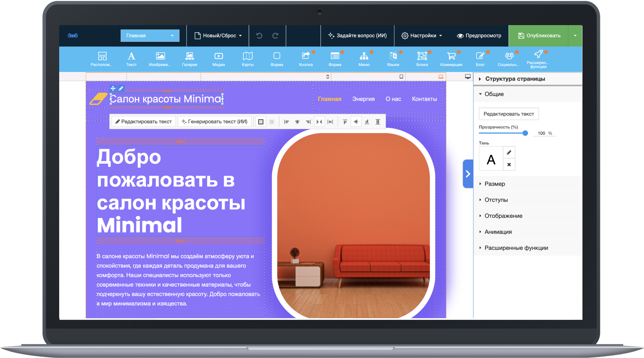
Task: Remove text shadow with the X icon
Action: (x=509, y=165)
